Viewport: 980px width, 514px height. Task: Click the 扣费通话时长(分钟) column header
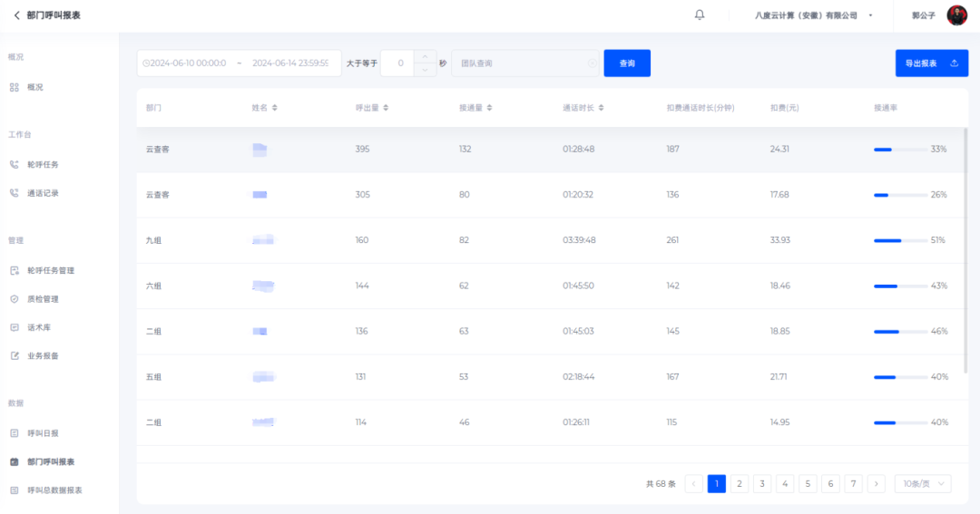click(x=701, y=108)
